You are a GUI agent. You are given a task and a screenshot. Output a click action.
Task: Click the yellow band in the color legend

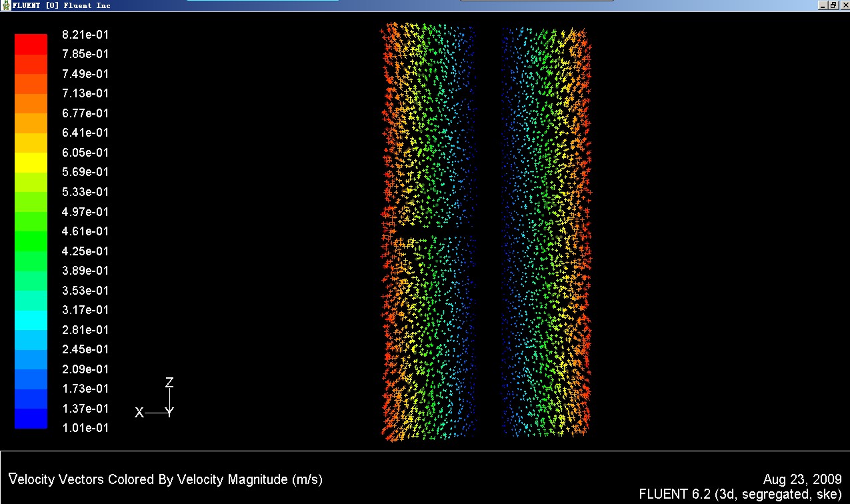pos(31,162)
